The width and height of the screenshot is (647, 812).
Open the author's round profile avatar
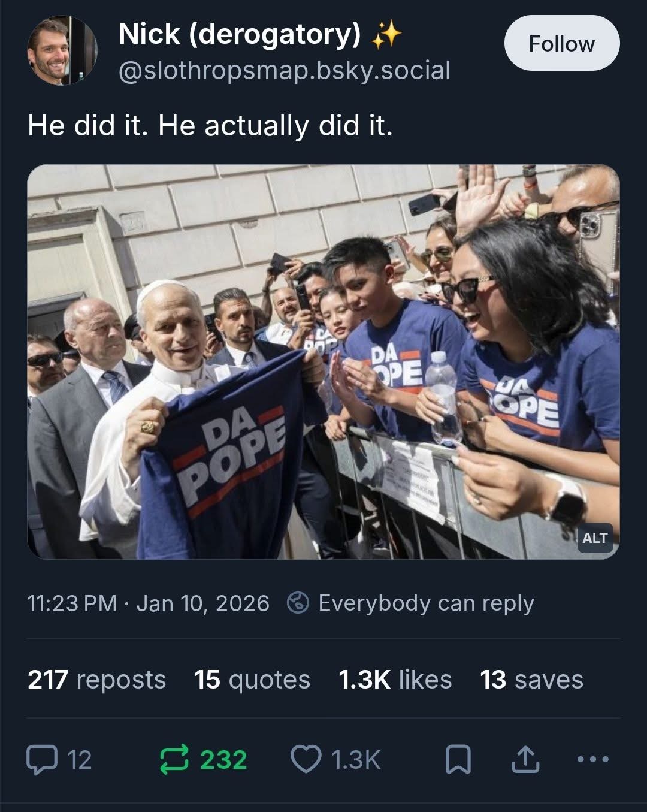62,51
